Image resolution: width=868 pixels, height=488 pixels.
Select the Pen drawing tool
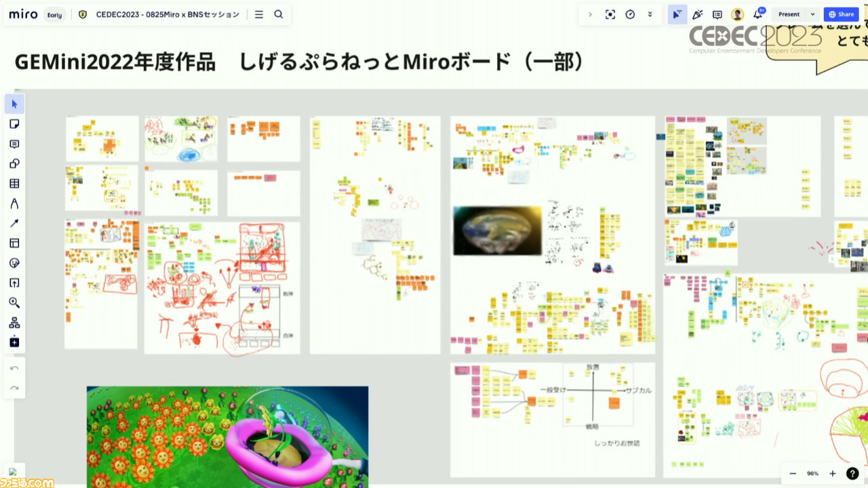14,203
